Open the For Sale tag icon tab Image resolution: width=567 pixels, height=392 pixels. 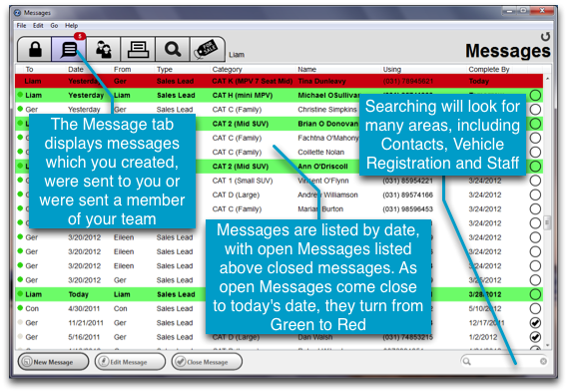tap(207, 49)
